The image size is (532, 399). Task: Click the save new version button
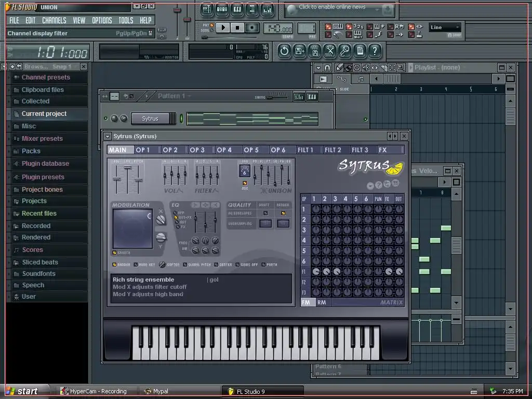(x=299, y=51)
